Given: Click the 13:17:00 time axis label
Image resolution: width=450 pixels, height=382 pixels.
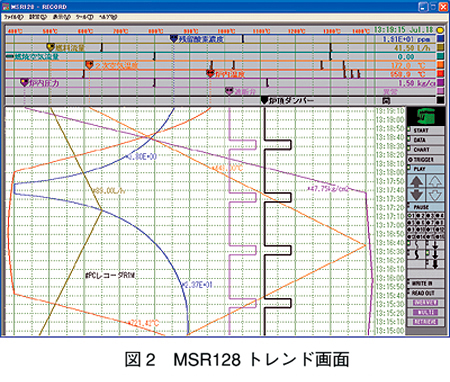Looking at the screenshot, I should (x=390, y=225).
